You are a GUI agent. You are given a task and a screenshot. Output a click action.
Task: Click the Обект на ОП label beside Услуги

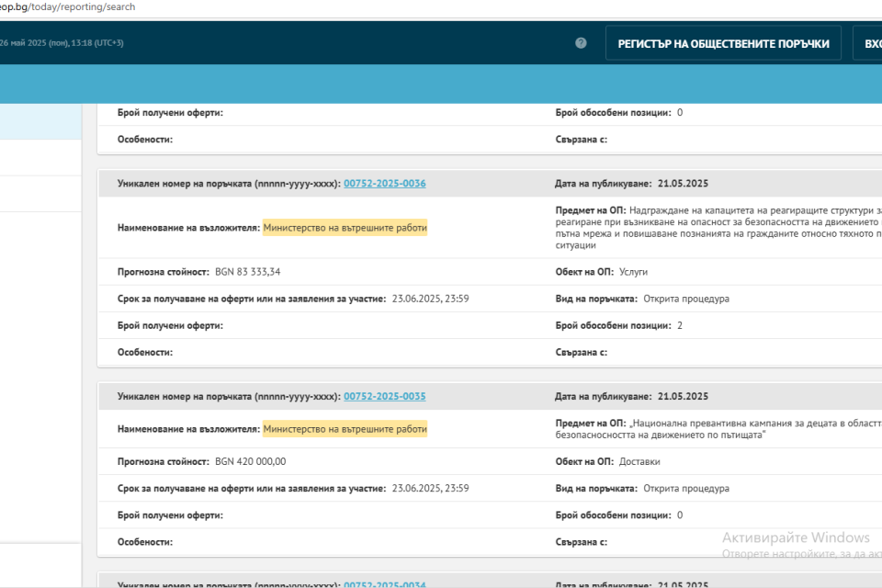584,272
